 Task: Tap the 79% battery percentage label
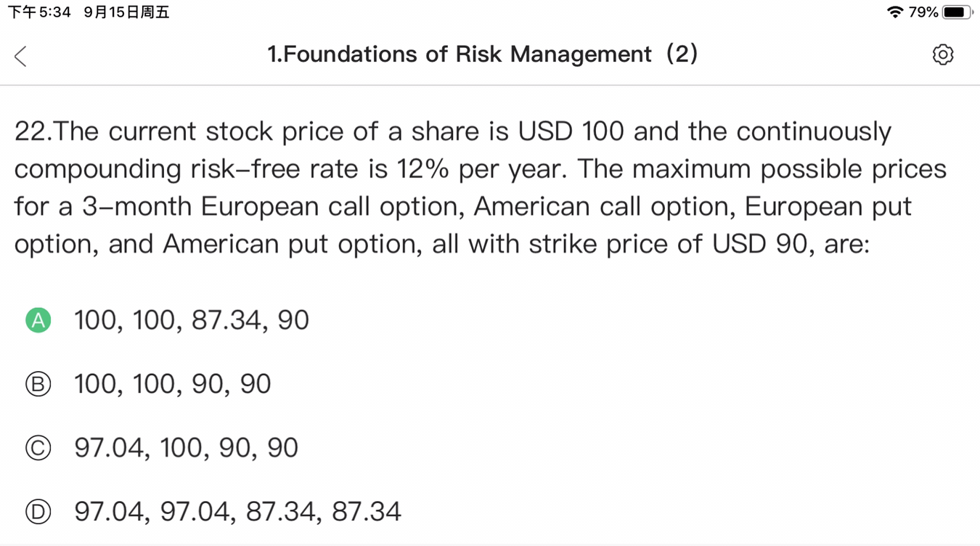[923, 12]
